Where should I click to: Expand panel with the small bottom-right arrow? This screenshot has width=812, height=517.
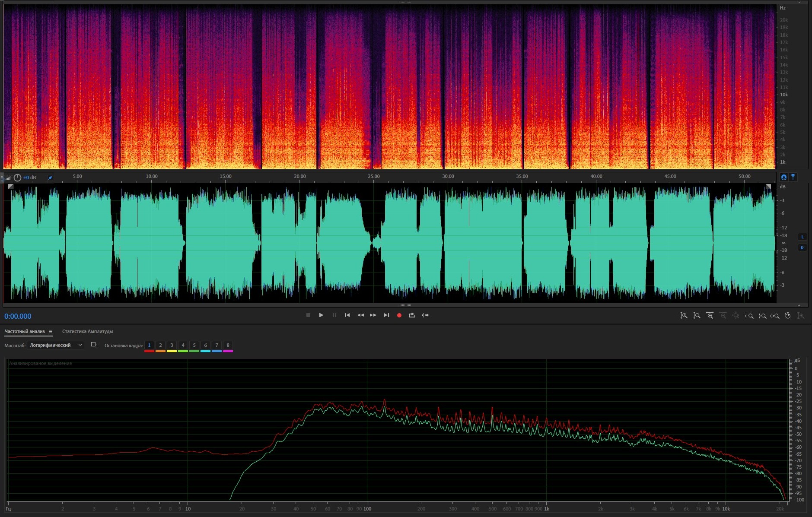[x=799, y=305]
